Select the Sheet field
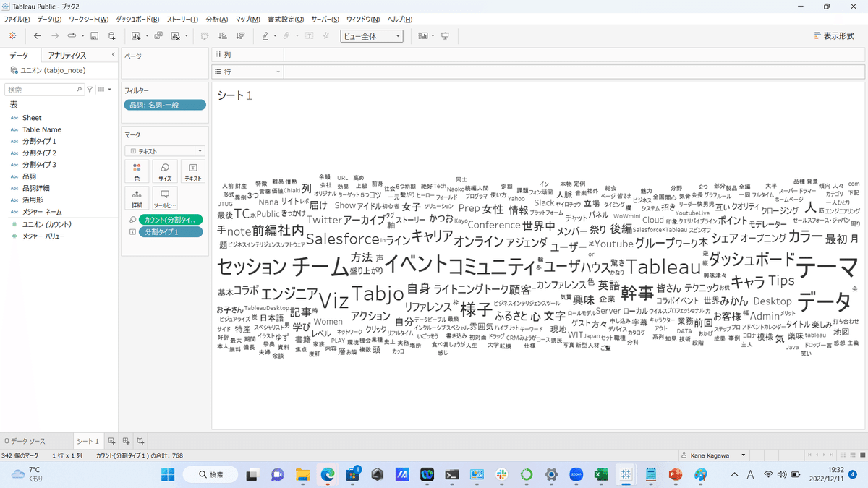 [32, 118]
